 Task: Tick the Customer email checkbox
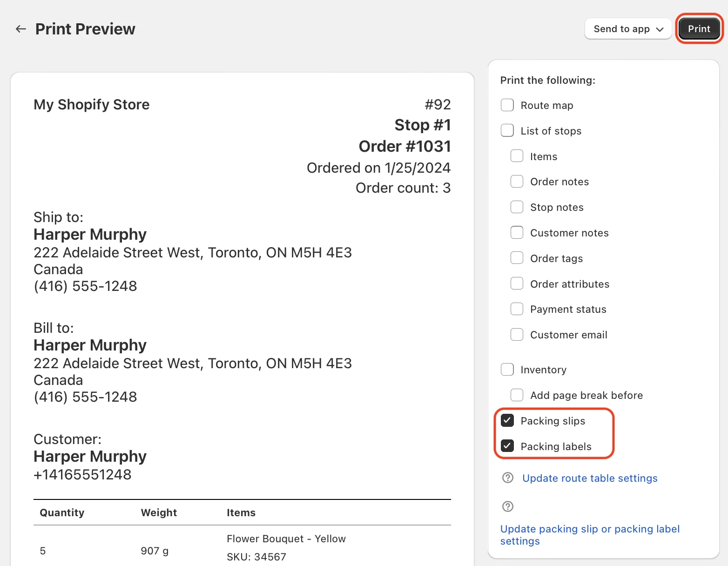pos(517,335)
